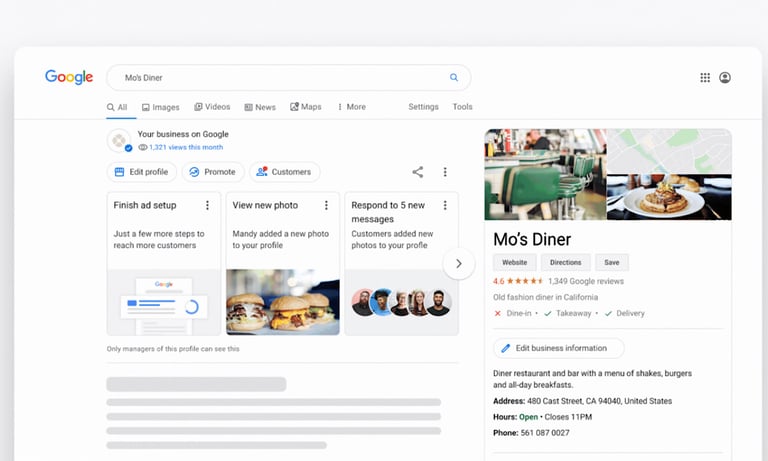768x461 pixels.
Task: Click the Finish ad setup card title
Action: tap(145, 205)
